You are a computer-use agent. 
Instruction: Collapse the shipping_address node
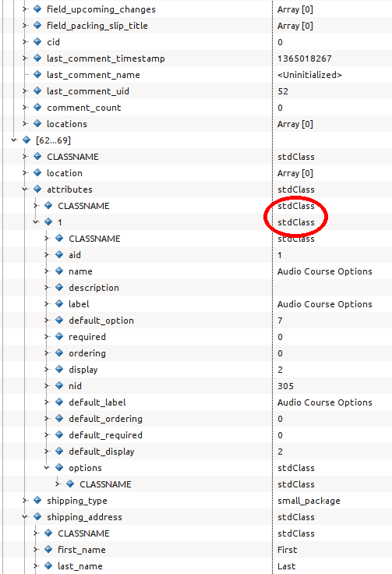tap(25, 516)
